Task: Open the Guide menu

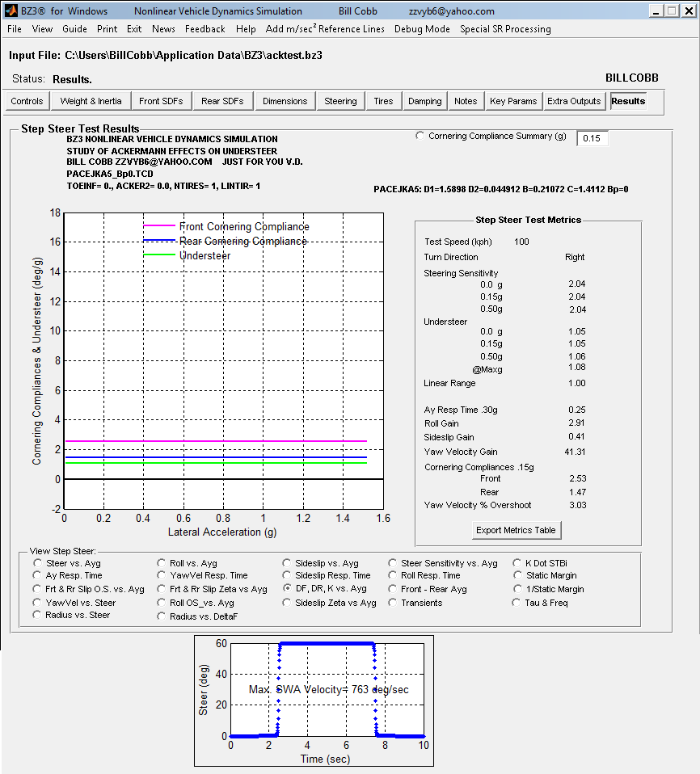Action: tap(74, 29)
